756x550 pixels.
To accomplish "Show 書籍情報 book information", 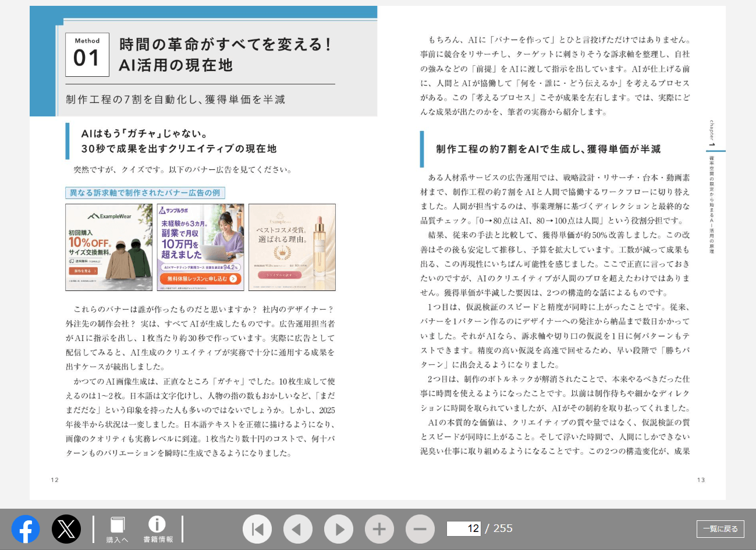I will point(158,530).
